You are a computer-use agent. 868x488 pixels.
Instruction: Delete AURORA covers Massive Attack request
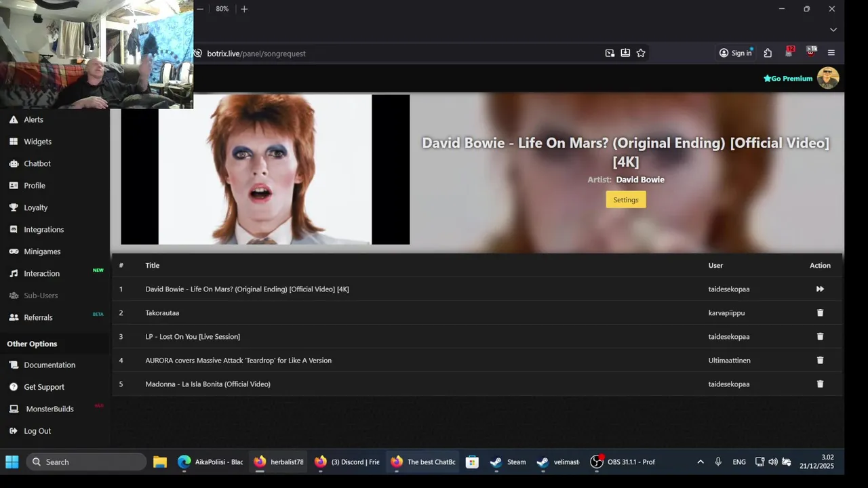[x=820, y=360]
